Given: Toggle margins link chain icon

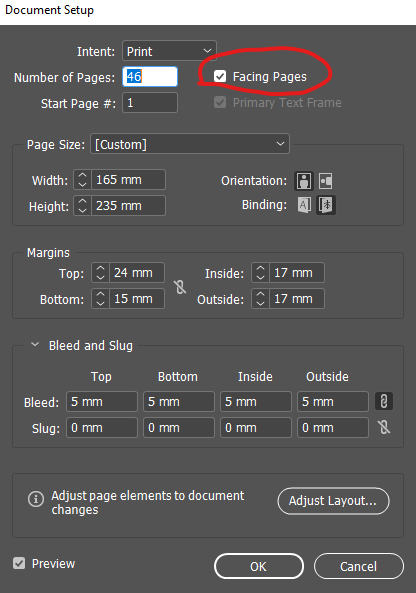Looking at the screenshot, I should pos(180,287).
